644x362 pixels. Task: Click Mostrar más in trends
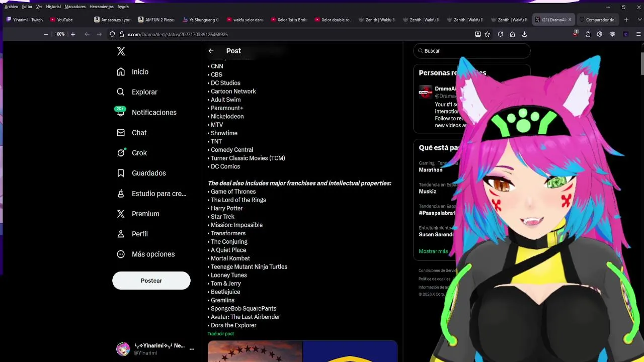[433, 251]
